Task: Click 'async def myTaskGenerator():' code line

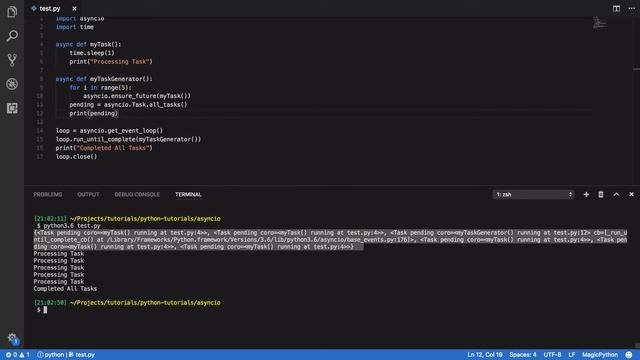Action: click(104, 79)
